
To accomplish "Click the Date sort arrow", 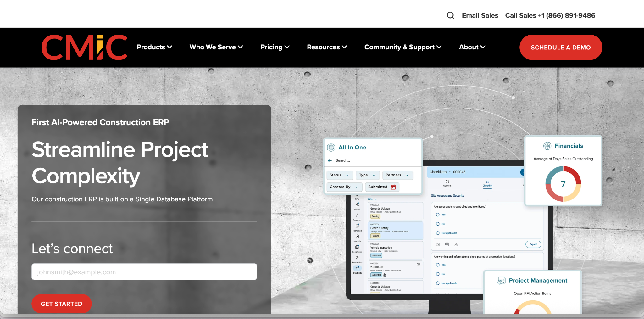I will point(375,199).
